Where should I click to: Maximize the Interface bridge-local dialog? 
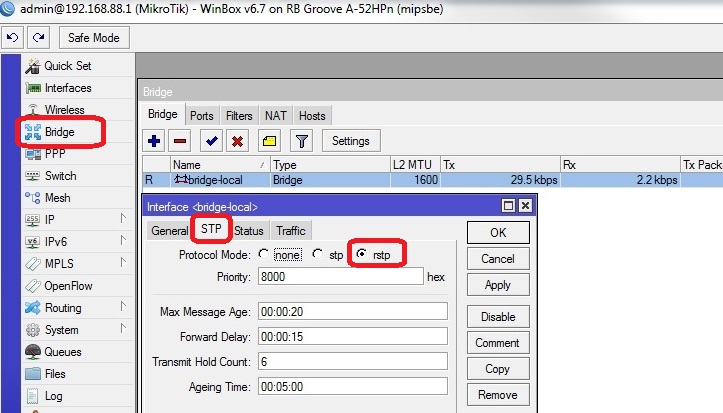(x=508, y=206)
